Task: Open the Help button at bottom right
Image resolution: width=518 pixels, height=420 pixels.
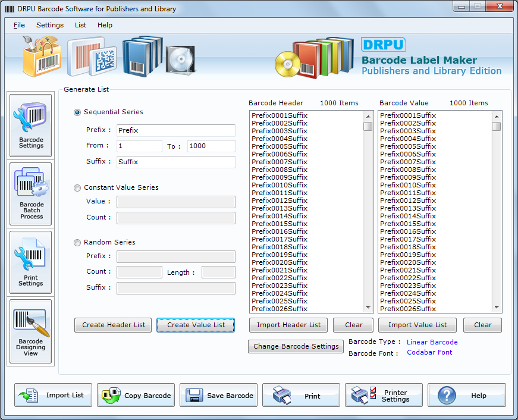Action: pos(466,395)
